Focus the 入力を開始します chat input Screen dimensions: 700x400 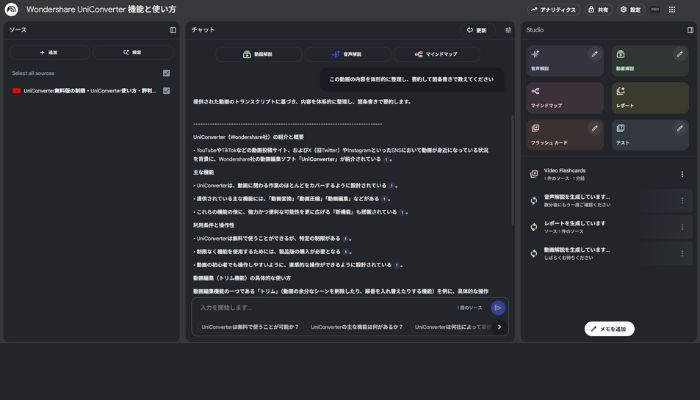click(326, 308)
